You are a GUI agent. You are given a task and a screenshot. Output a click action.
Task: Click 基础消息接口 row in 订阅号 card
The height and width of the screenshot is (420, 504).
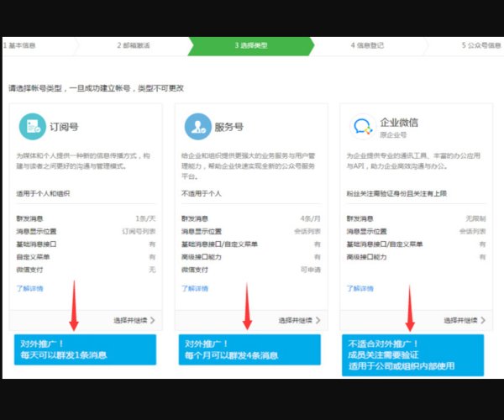[86, 244]
